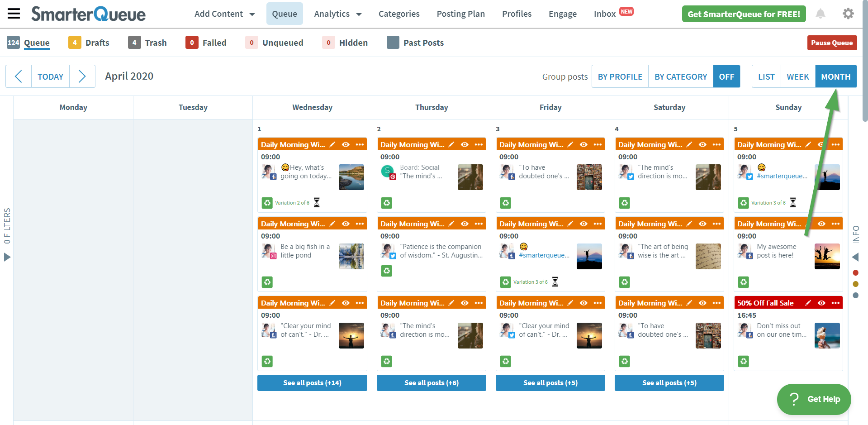
Task: Open settings via the gear icon
Action: (848, 14)
